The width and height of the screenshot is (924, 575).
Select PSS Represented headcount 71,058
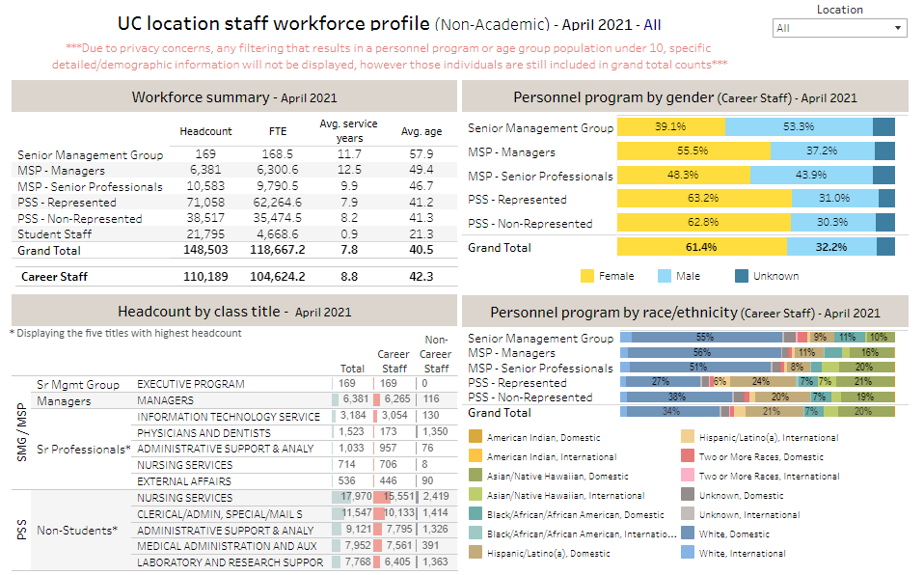tap(205, 203)
